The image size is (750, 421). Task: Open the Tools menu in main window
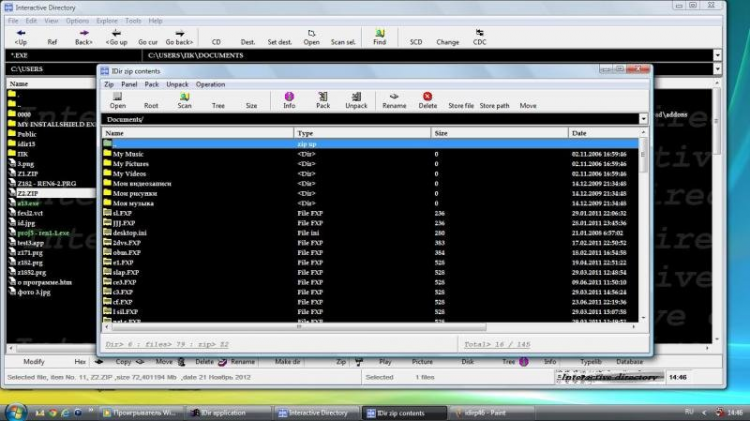point(133,21)
